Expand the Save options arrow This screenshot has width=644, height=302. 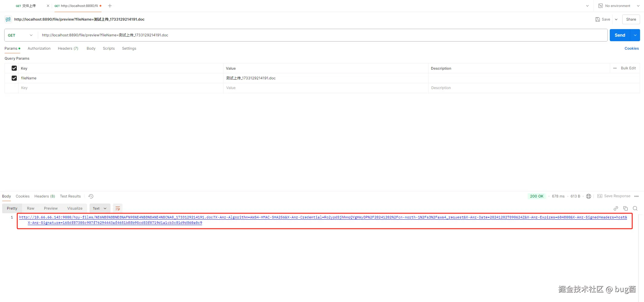[x=616, y=19]
